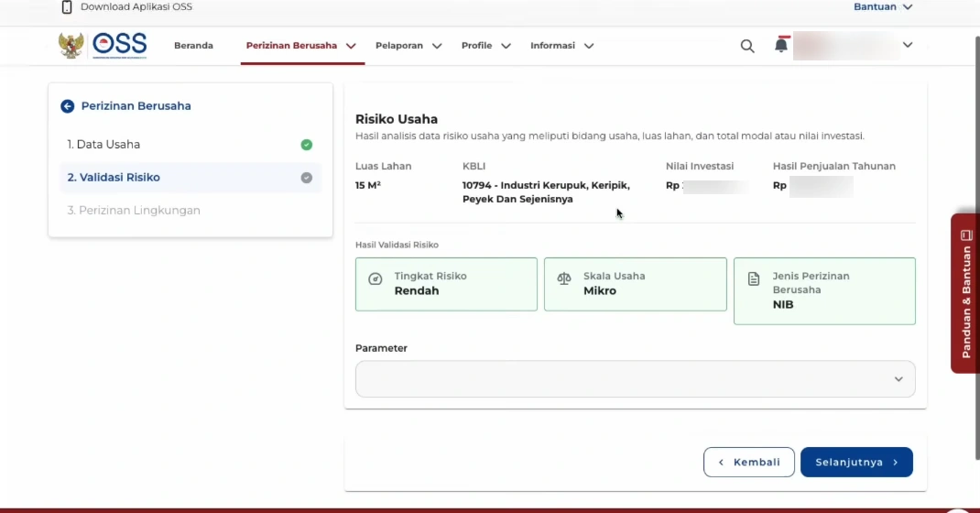
Task: Select step 1. Data Usaha
Action: pyautogui.click(x=103, y=145)
